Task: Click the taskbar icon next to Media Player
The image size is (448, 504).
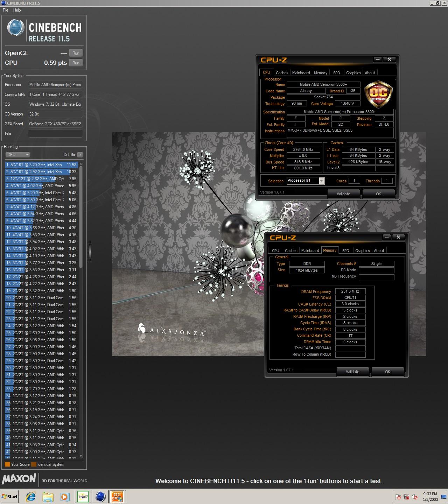Action: click(83, 496)
